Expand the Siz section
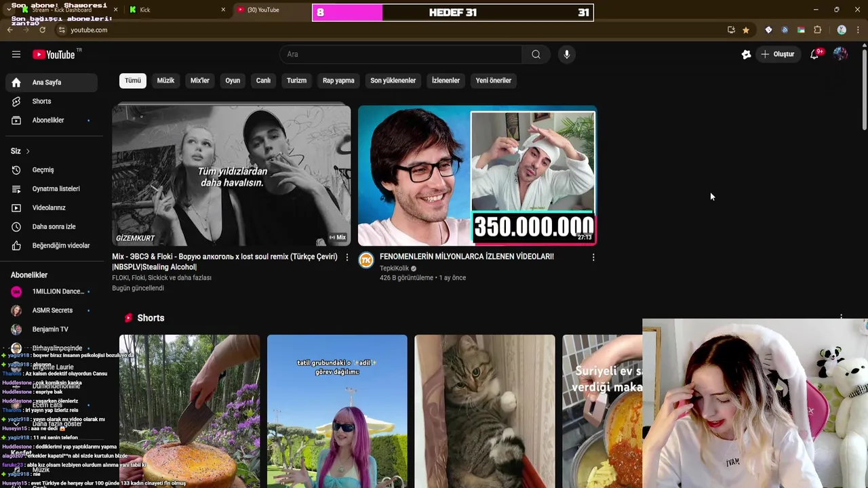This screenshot has width=868, height=488. point(20,151)
